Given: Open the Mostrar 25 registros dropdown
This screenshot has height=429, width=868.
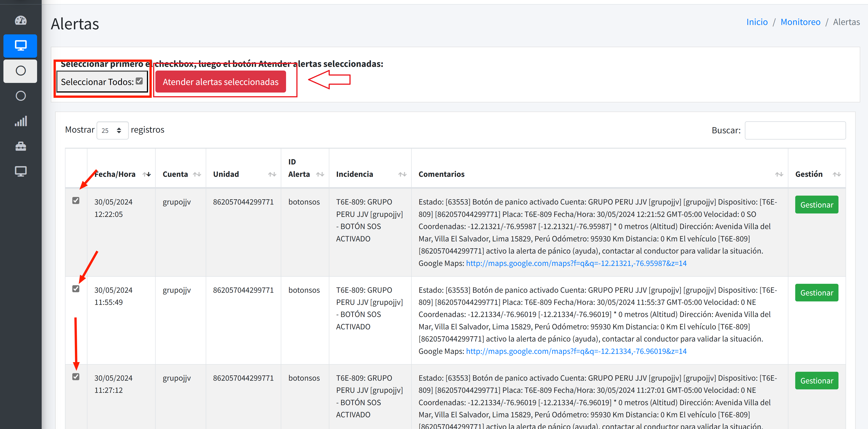Looking at the screenshot, I should tap(112, 131).
